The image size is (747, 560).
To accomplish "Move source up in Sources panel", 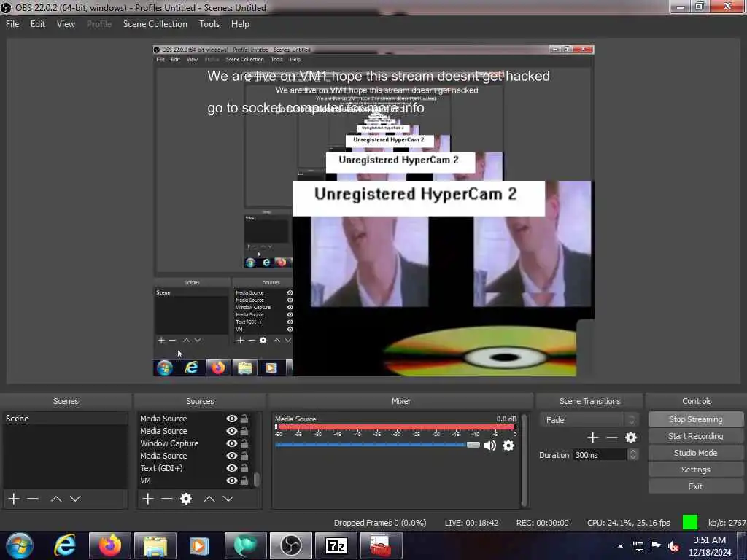I will (x=209, y=499).
